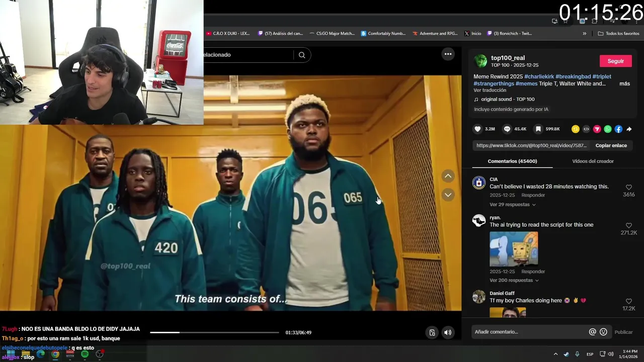Viewport: 644px width, 362px height.
Task: Repost using the yellow repost icon
Action: tap(576, 129)
